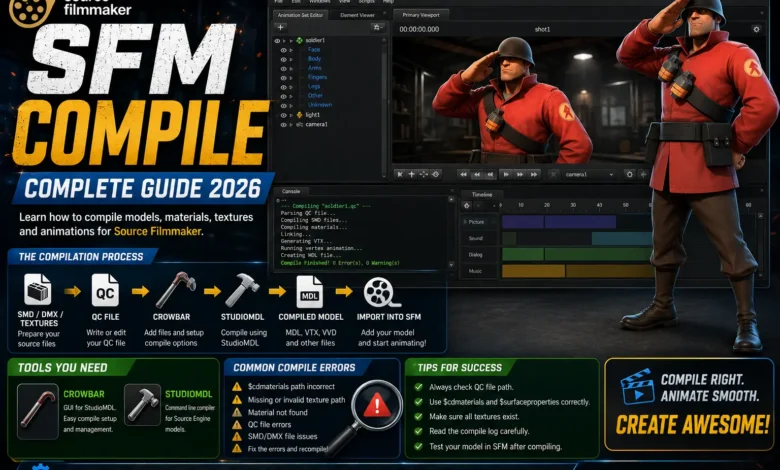Screen dimensions: 780x470
Task: Select the plus crosshair viewport tool
Action: click(411, 175)
